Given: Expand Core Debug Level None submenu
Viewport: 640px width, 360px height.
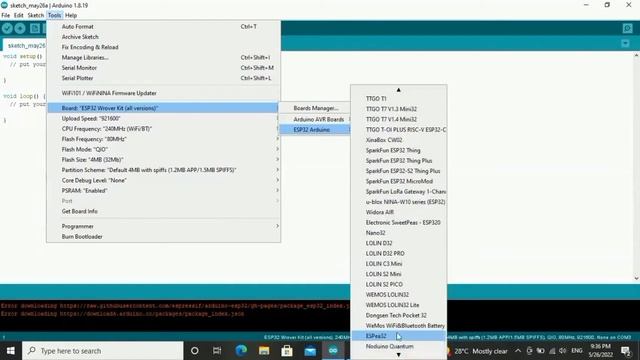Looking at the screenshot, I should [x=163, y=180].
